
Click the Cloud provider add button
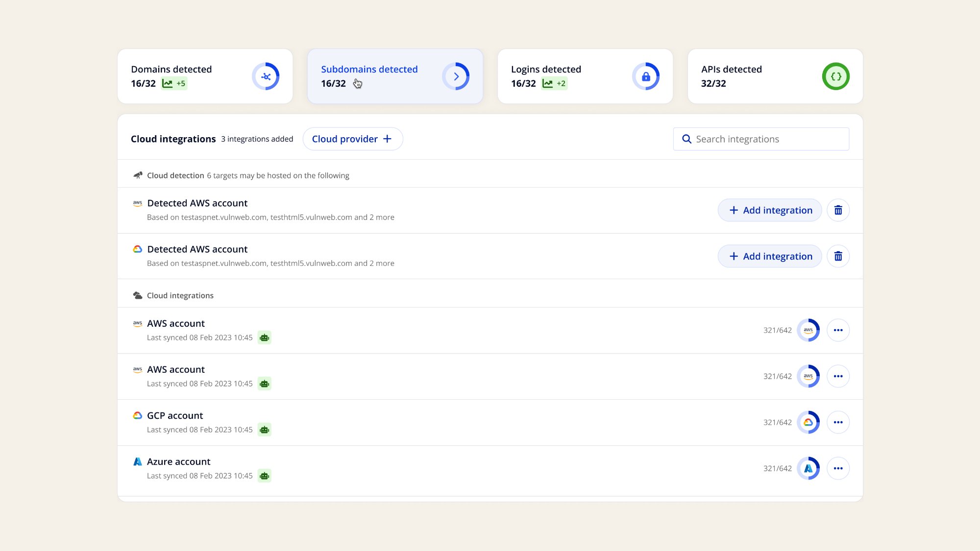pyautogui.click(x=352, y=139)
